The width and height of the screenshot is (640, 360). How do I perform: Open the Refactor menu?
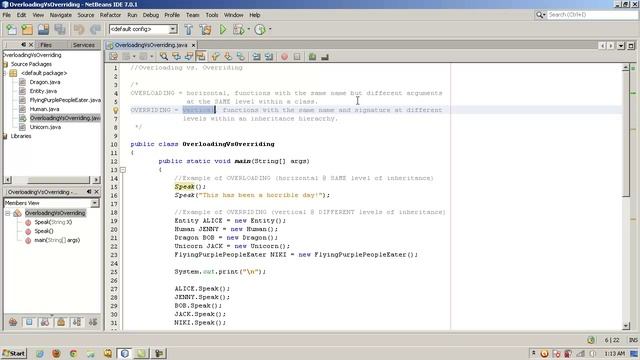[110, 15]
